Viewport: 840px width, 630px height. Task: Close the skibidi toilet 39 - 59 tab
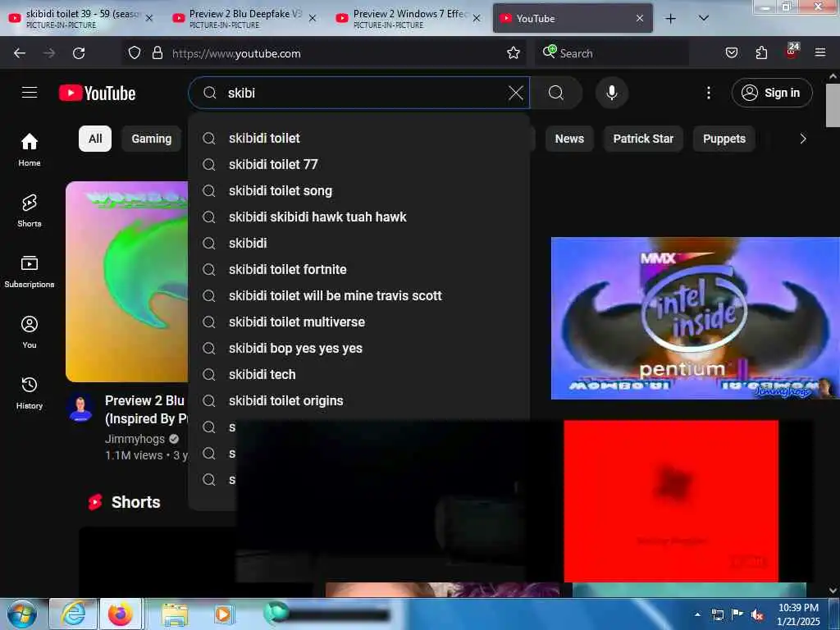coord(149,18)
